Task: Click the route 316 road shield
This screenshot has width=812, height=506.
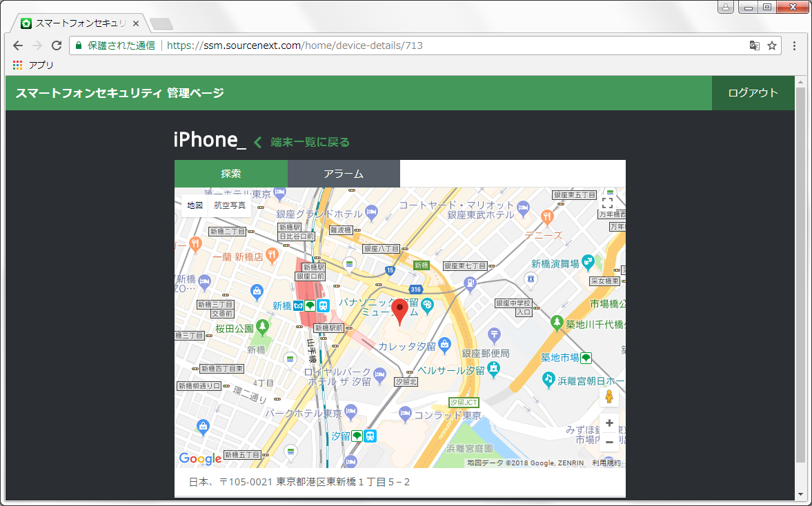Action: 415,290
